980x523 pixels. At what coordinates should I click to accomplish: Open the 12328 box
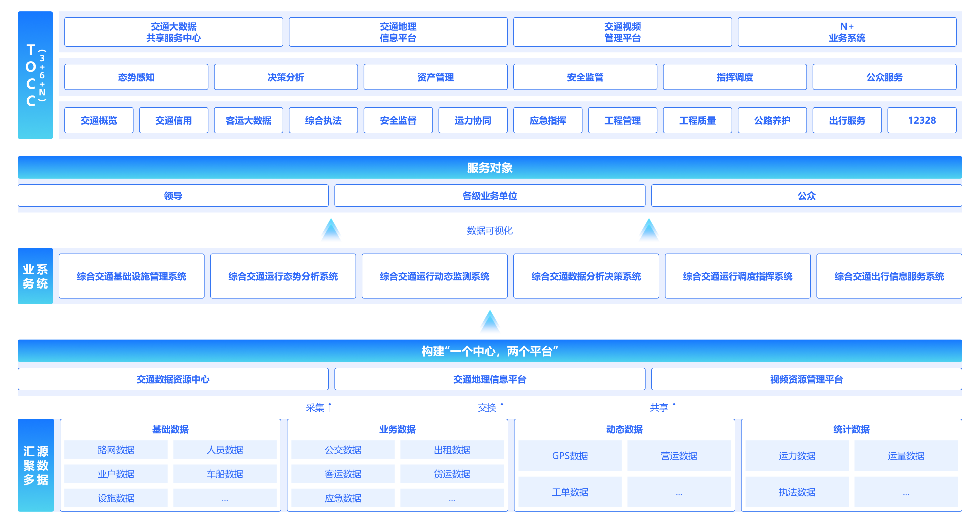coord(922,120)
